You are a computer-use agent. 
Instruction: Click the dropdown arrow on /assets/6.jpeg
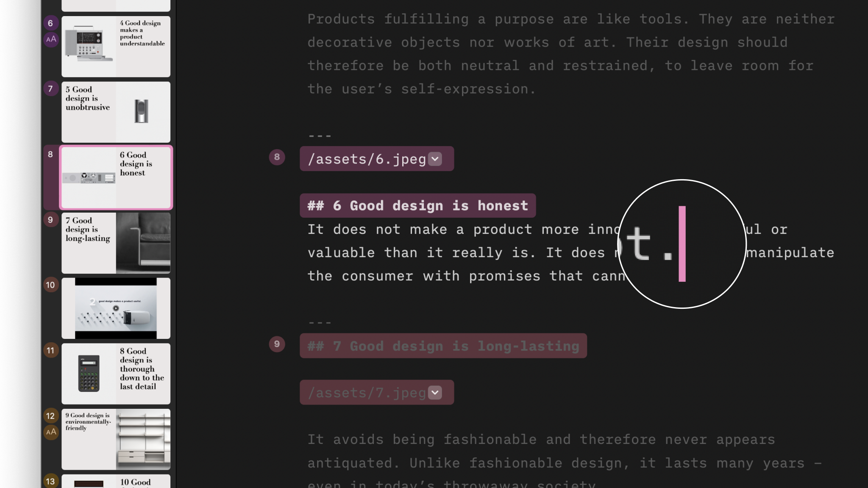[435, 158]
